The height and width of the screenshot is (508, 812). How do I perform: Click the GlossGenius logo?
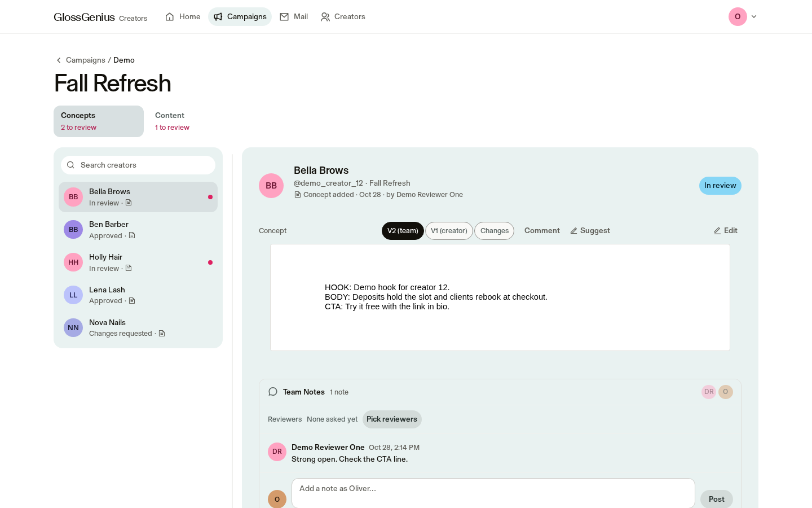point(84,17)
